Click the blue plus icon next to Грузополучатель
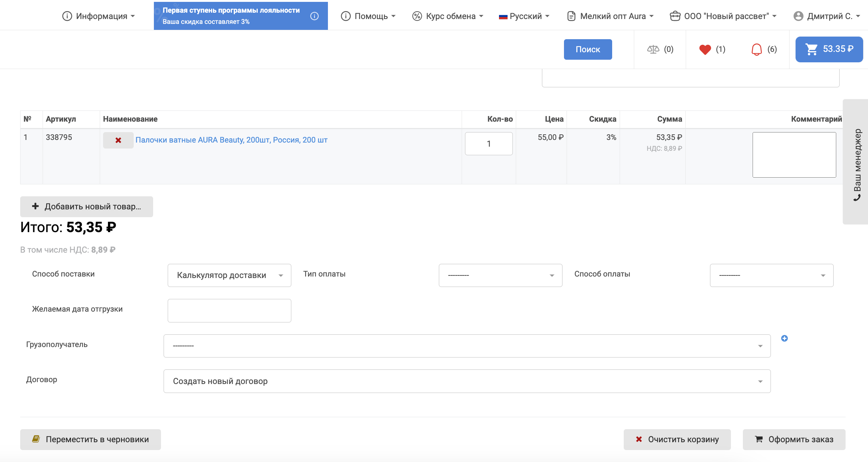Image resolution: width=868 pixels, height=462 pixels. tap(784, 338)
